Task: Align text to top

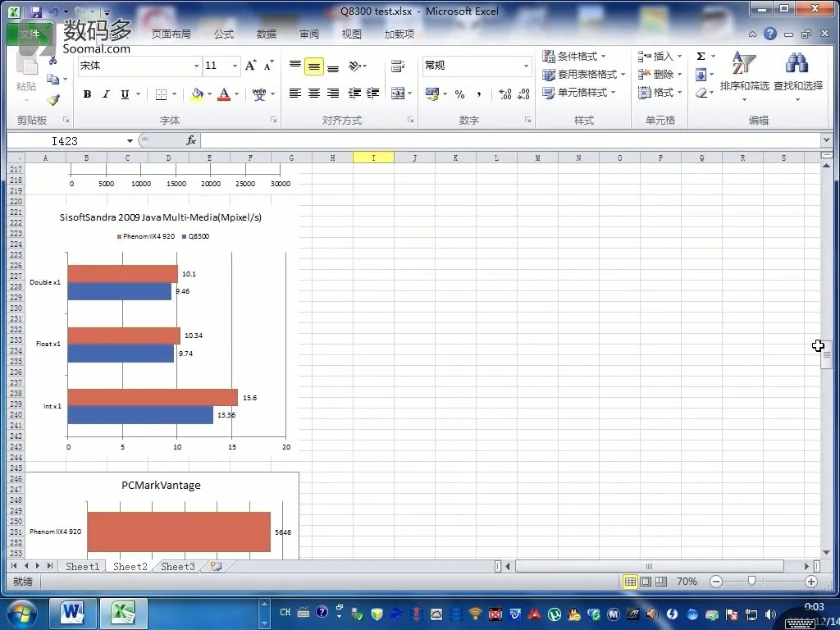Action: coord(295,66)
